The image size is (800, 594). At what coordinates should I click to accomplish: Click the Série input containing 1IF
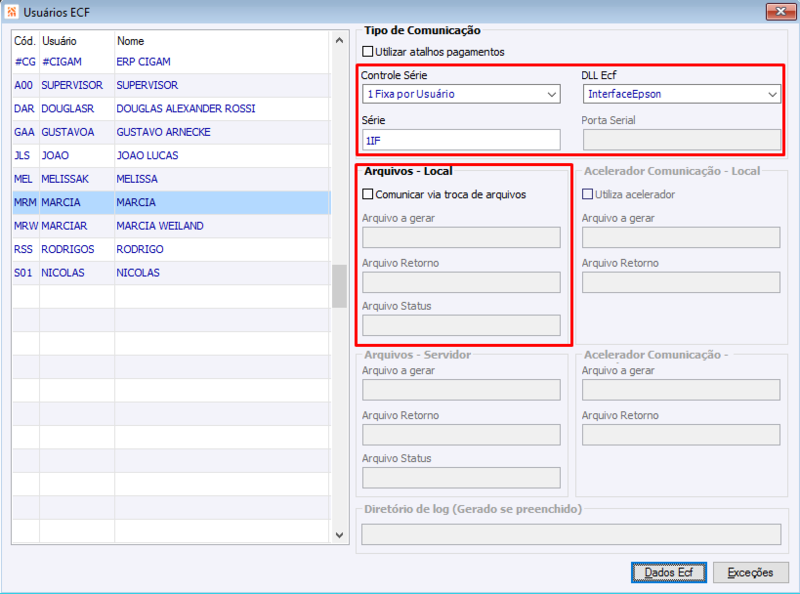[460, 139]
